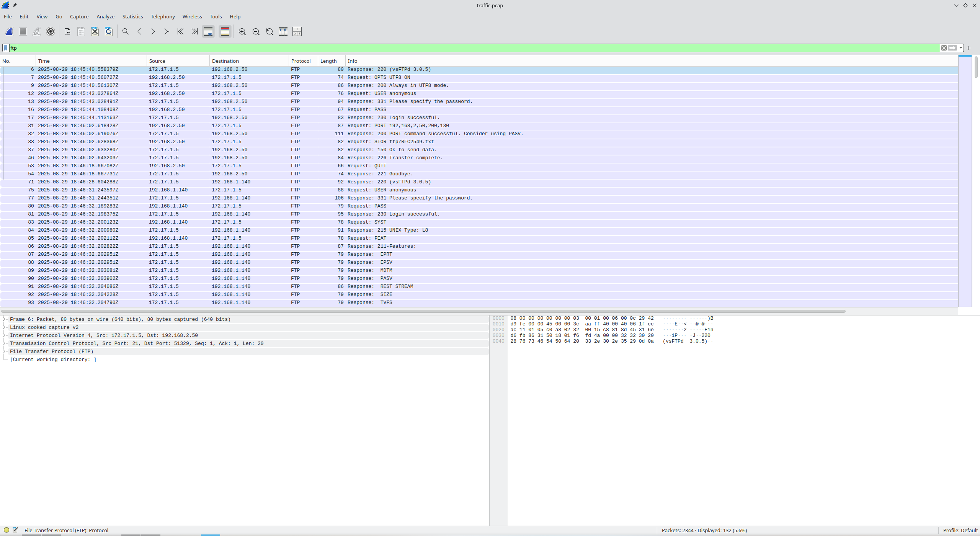Restart current capture icon
Image resolution: width=980 pixels, height=536 pixels.
tap(37, 32)
